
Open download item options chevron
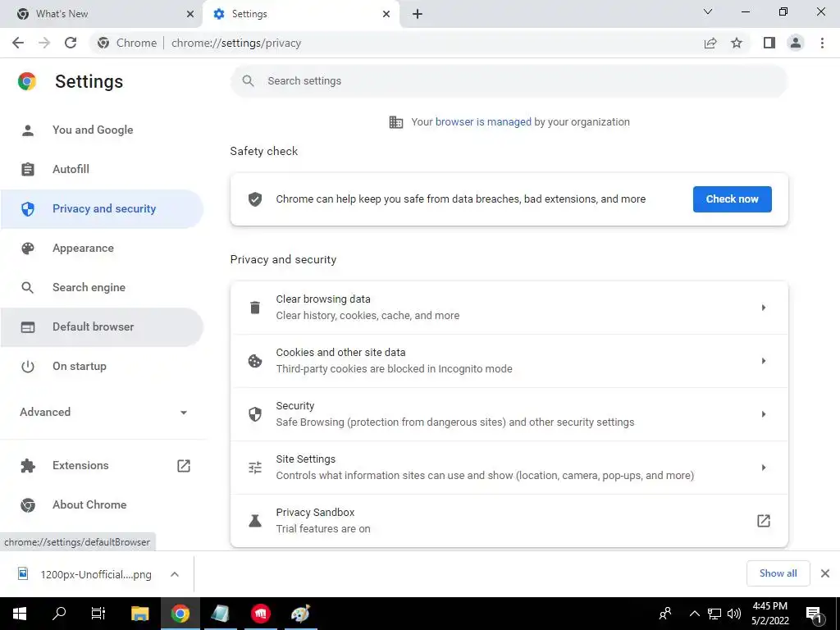click(175, 574)
